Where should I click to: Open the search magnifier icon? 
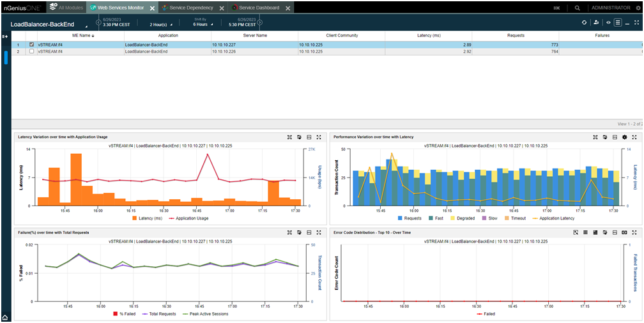(578, 8)
